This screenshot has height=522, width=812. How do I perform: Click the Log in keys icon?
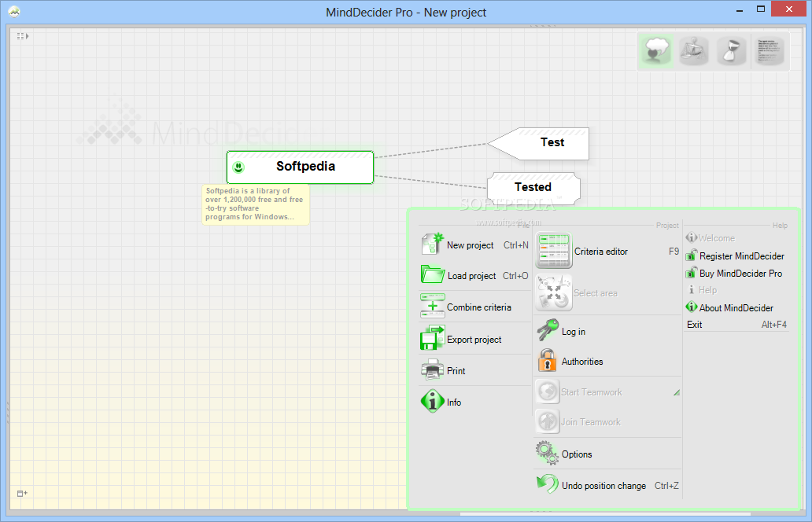click(x=548, y=330)
